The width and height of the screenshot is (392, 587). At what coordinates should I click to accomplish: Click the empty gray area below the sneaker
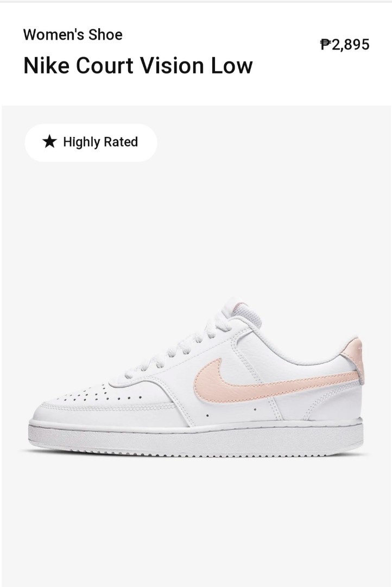(195, 524)
